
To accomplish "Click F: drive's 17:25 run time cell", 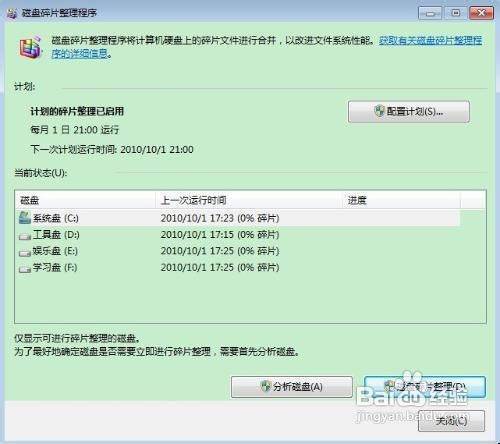I will click(220, 267).
